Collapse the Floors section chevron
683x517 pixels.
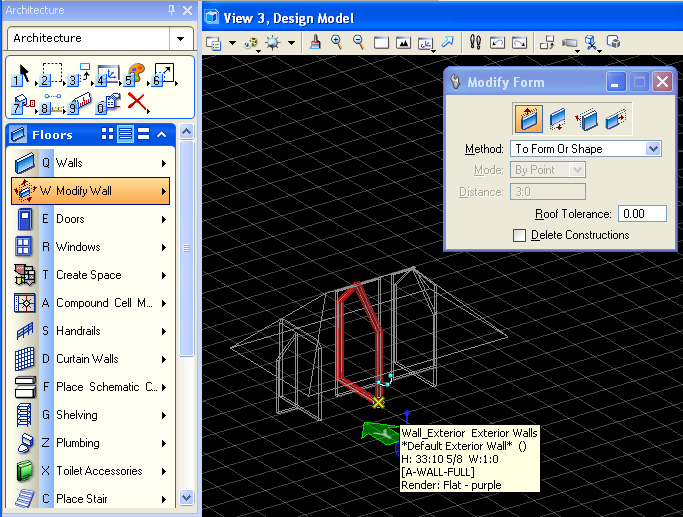162,134
